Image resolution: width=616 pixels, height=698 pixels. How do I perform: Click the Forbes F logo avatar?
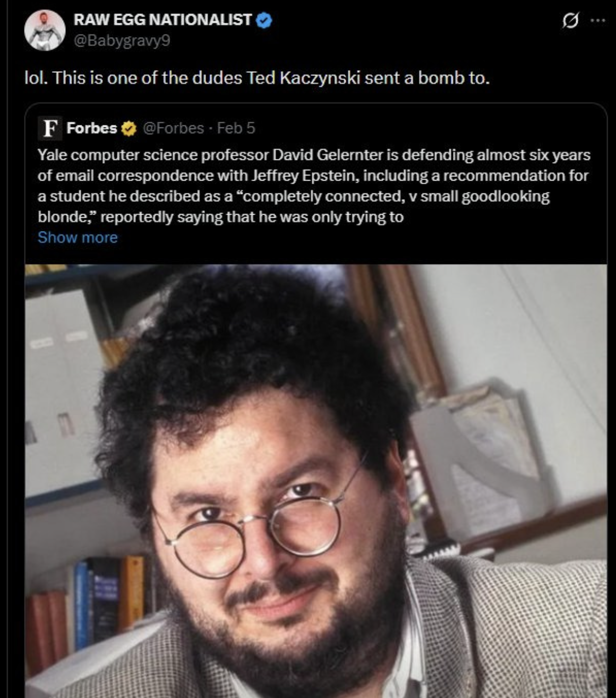click(50, 128)
